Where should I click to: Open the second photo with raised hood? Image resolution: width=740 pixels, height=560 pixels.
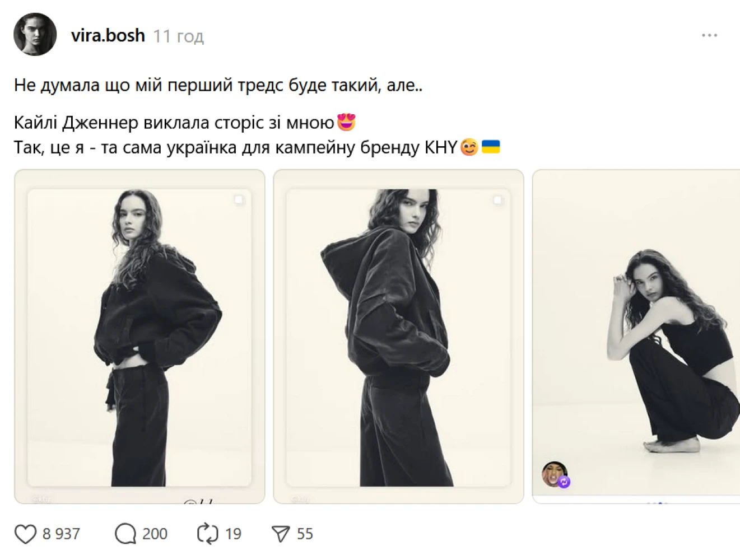point(398,336)
